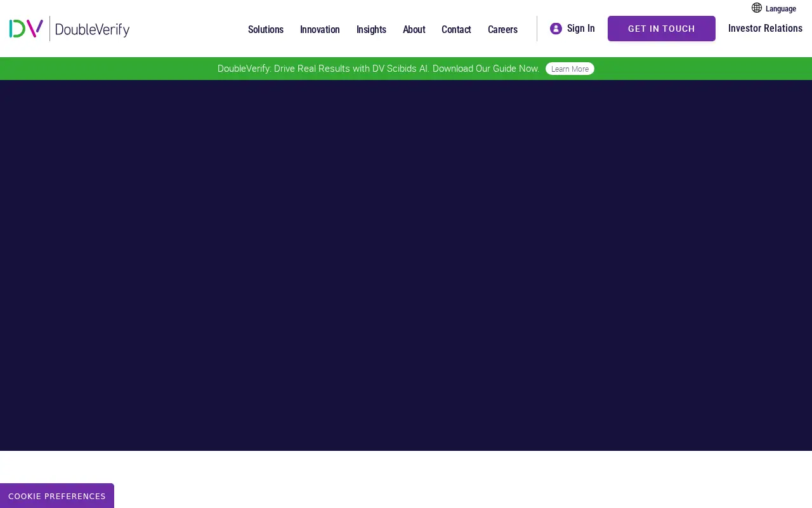Click the GET IN TOUCH button
This screenshot has height=508, width=812.
coord(662,29)
